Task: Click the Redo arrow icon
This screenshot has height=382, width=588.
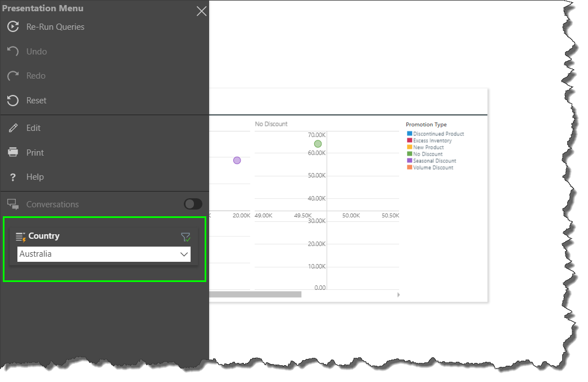Action: (12, 76)
